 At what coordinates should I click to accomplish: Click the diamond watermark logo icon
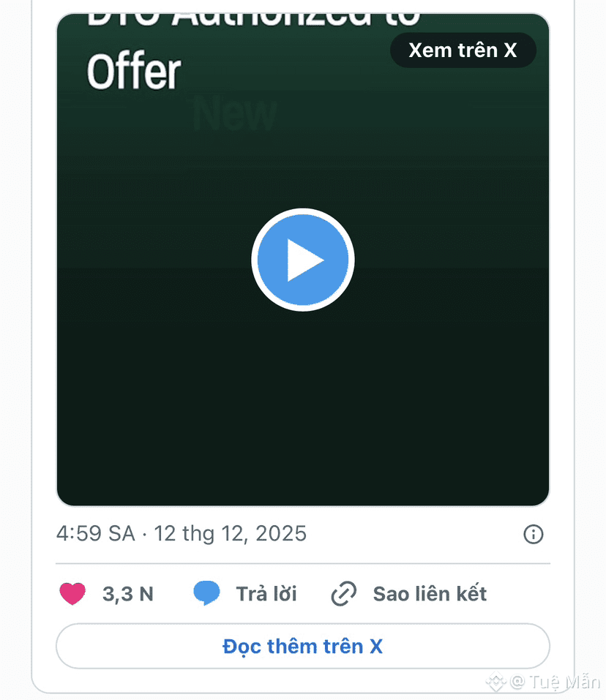click(496, 682)
